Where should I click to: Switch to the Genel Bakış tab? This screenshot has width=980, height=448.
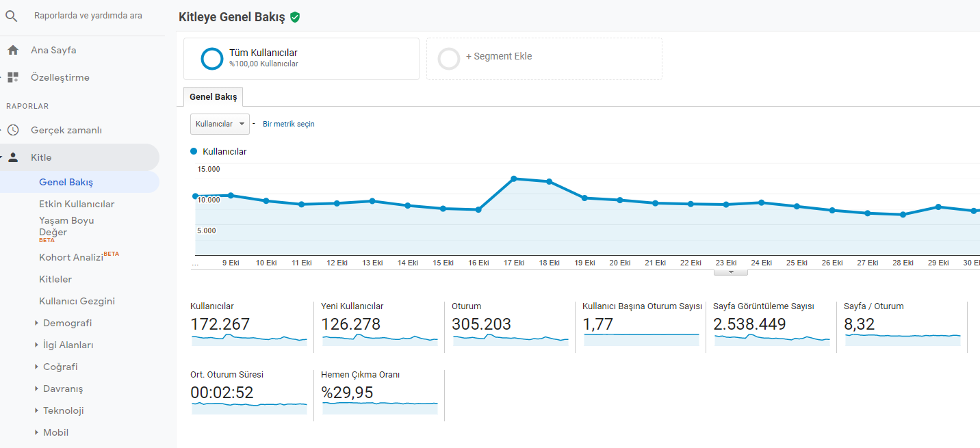point(214,97)
